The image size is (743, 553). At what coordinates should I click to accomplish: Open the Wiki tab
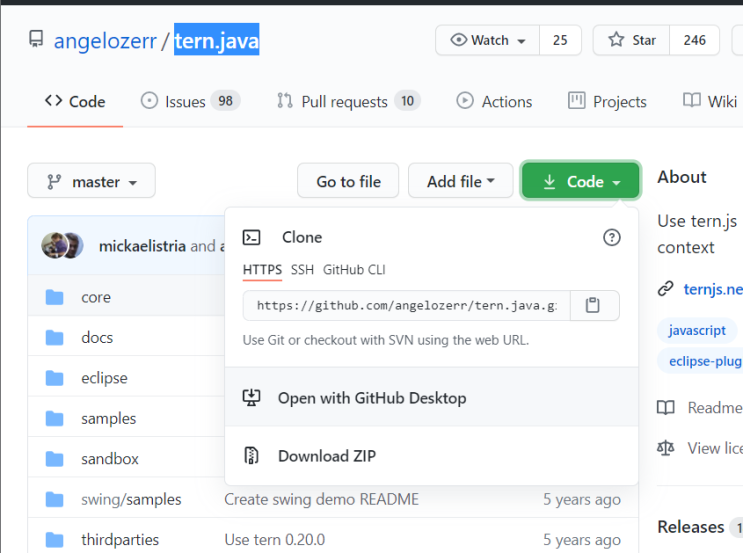point(710,101)
